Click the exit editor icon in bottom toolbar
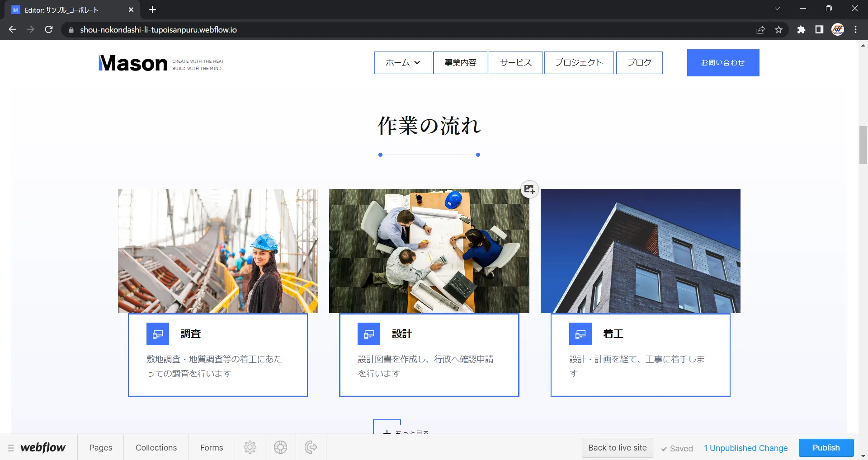 311,447
